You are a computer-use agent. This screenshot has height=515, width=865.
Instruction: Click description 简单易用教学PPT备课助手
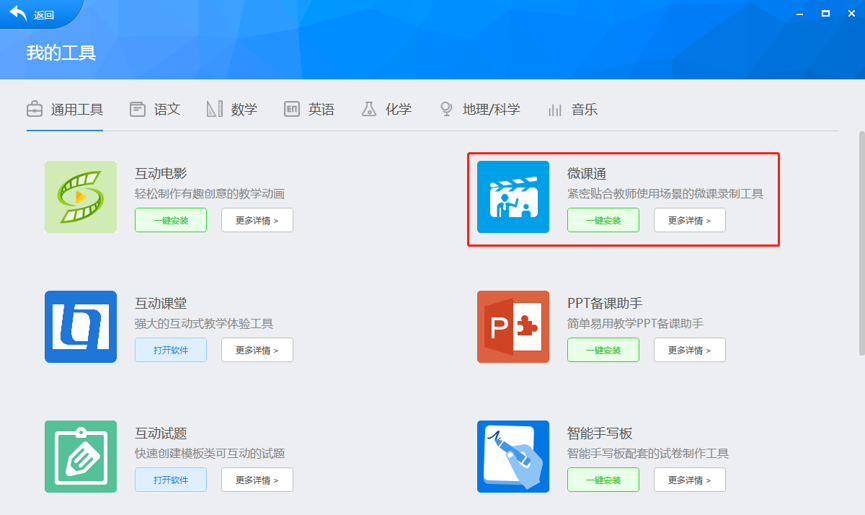pos(636,324)
